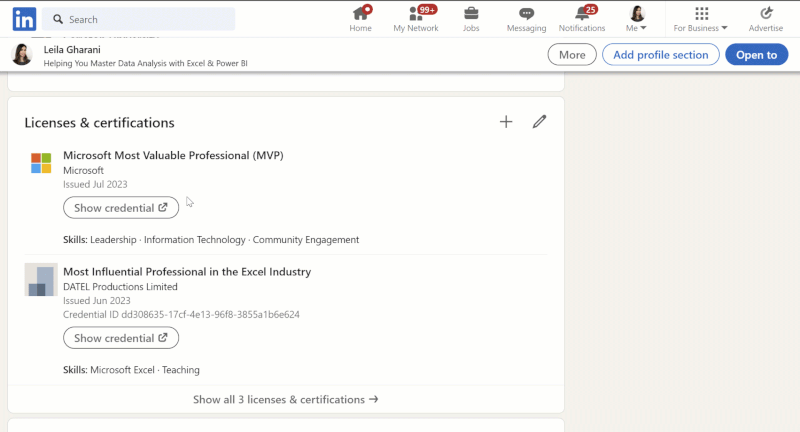Show credential for Most Influential Professional
The image size is (800, 432).
(x=121, y=338)
